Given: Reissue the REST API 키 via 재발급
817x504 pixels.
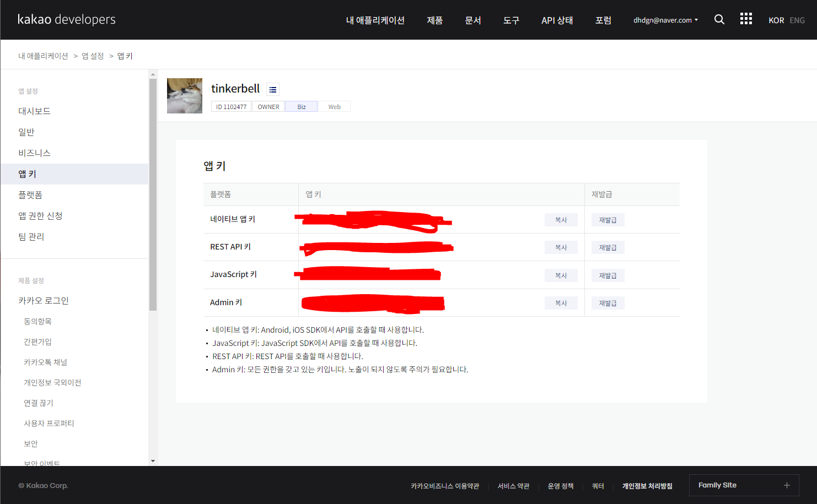Looking at the screenshot, I should coord(608,247).
